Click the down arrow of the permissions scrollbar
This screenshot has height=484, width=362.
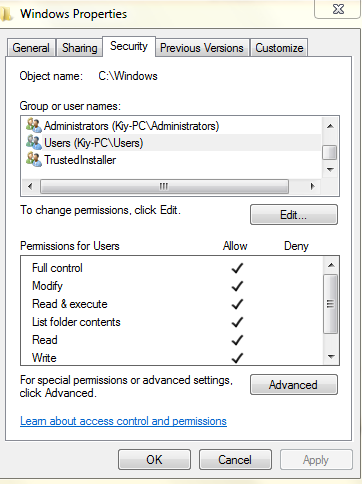(331, 357)
